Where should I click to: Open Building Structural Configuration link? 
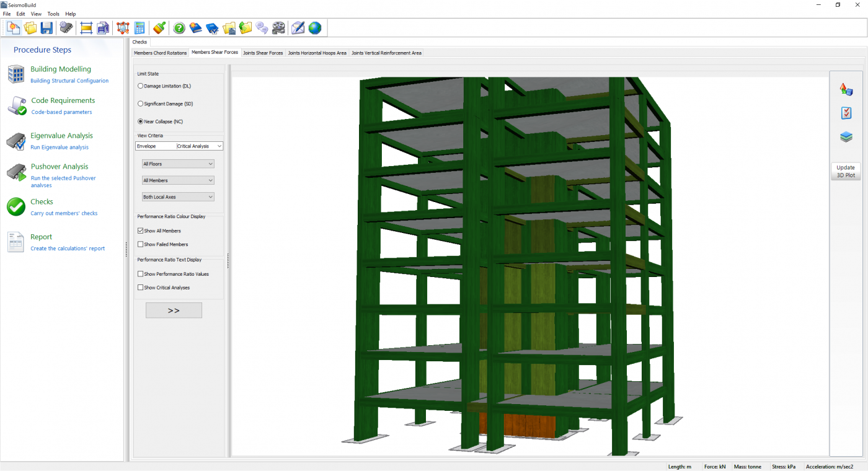pos(69,81)
